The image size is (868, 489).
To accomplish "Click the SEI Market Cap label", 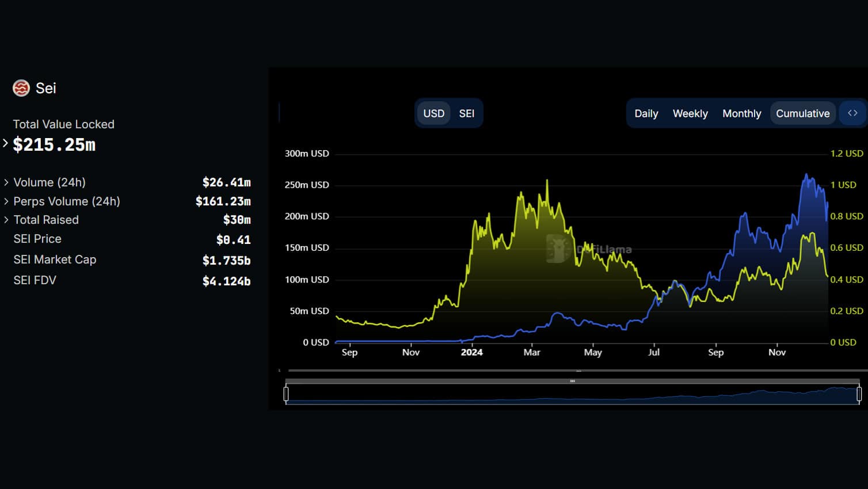I will [x=55, y=259].
